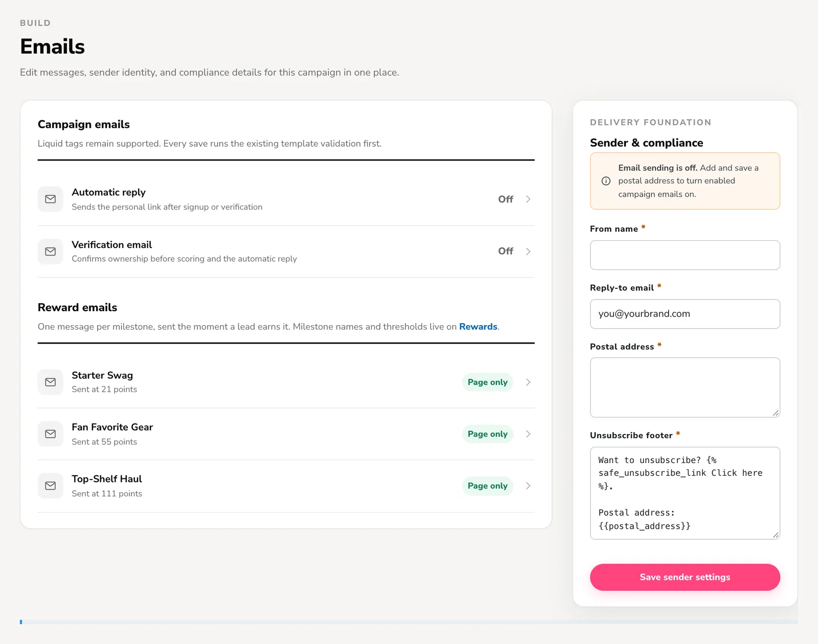Click the 'Sent at 21 points' text

(104, 389)
